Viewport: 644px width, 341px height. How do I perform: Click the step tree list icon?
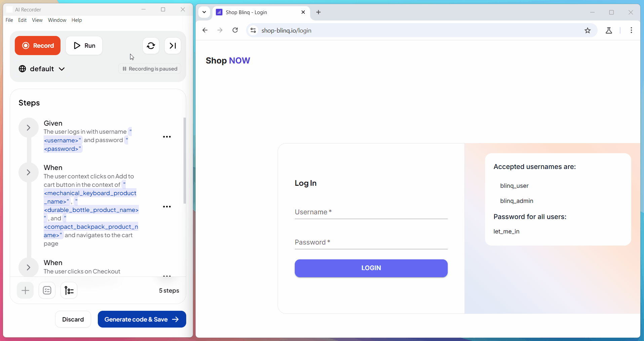(x=69, y=291)
